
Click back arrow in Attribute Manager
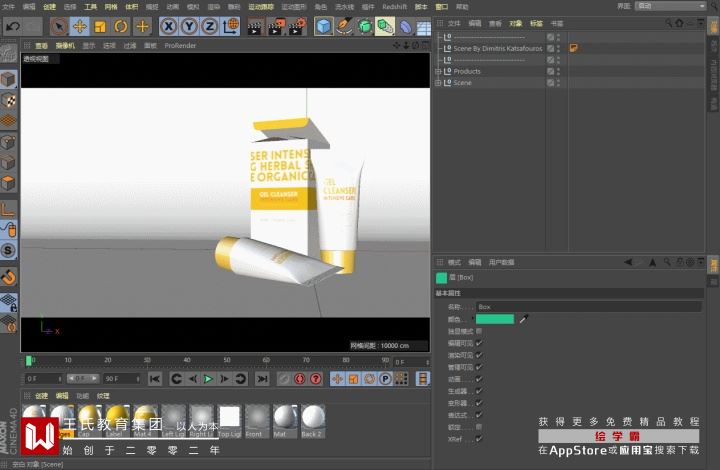click(628, 262)
